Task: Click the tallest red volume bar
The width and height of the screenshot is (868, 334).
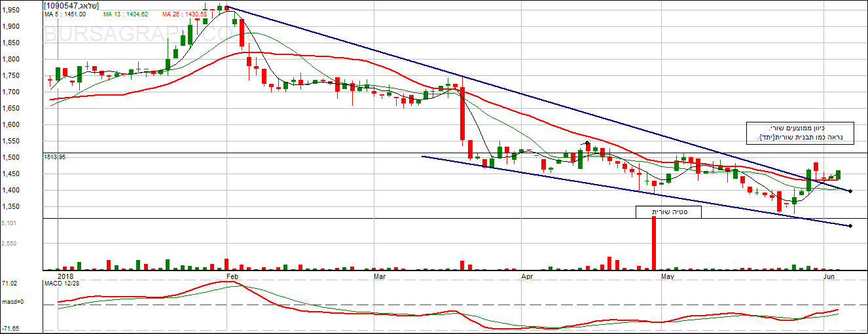Action: click(x=654, y=243)
